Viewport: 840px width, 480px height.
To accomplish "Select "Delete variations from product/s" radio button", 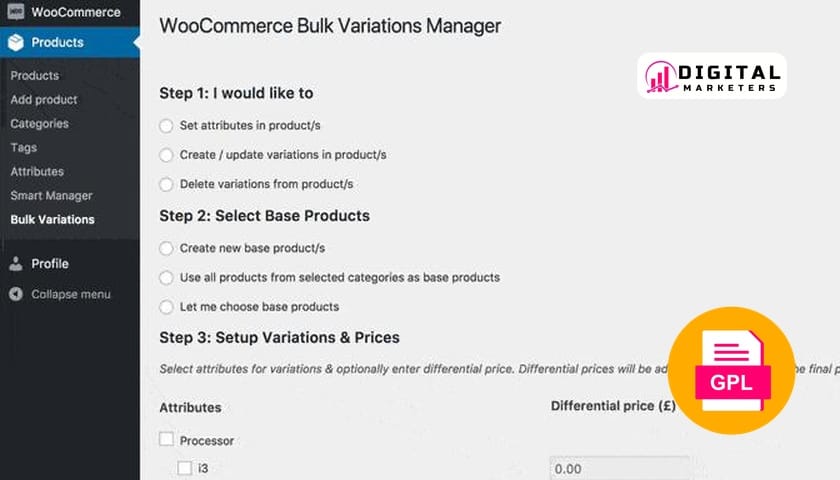I will pos(166,184).
